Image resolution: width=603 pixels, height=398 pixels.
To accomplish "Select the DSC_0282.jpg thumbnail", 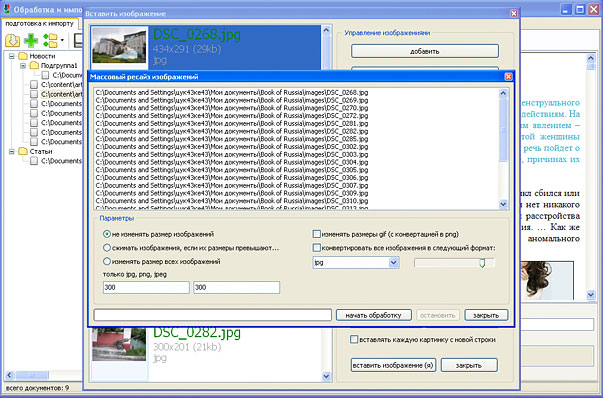I will [119, 344].
